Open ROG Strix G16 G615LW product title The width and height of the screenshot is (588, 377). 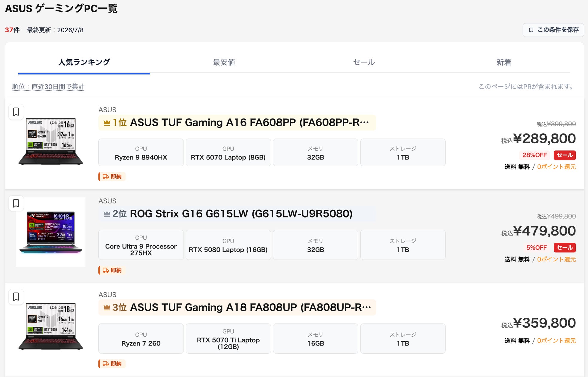pyautogui.click(x=241, y=214)
